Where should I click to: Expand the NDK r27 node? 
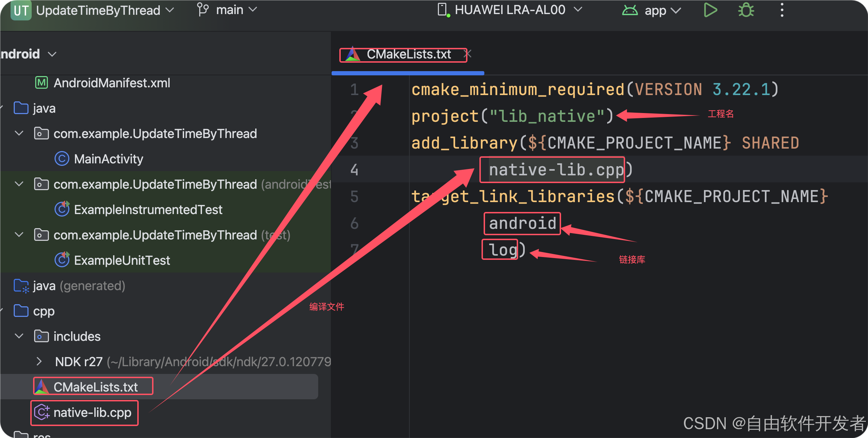click(x=39, y=362)
